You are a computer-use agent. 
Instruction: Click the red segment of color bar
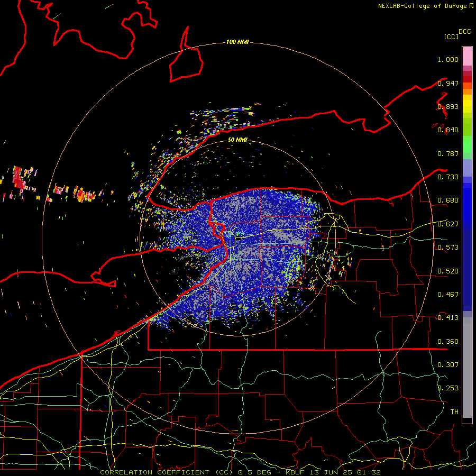[x=467, y=79]
